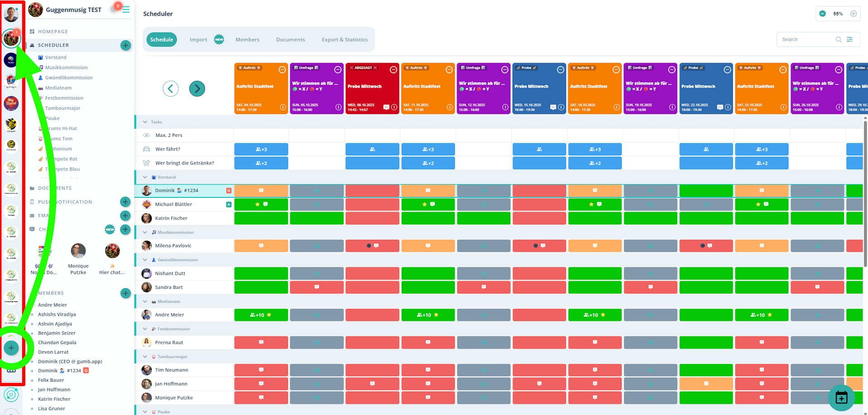Image resolution: width=868 pixels, height=415 pixels.
Task: Select Vorstand in the sidebar scheduler list
Action: click(56, 57)
